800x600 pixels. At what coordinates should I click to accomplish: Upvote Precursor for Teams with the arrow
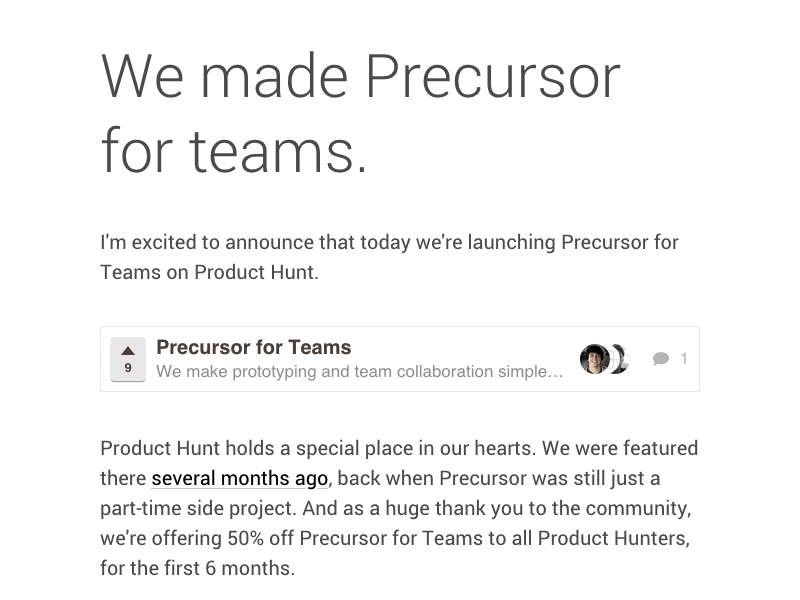coord(128,351)
